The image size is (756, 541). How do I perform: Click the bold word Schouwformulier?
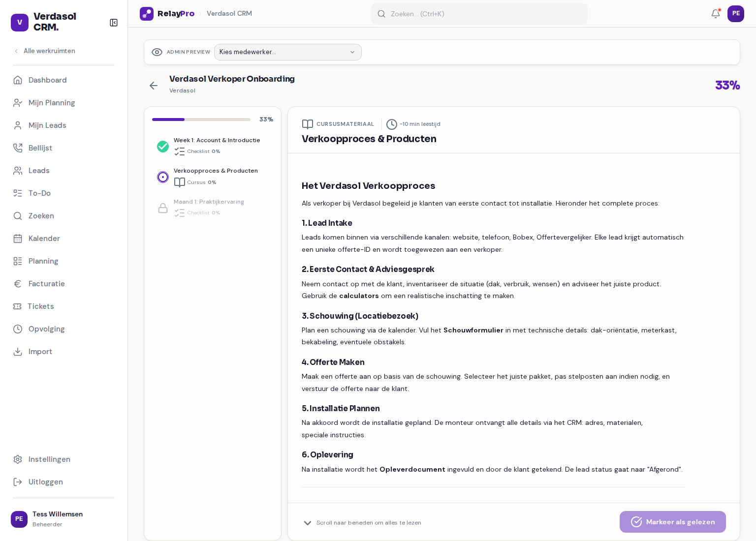[x=473, y=331]
